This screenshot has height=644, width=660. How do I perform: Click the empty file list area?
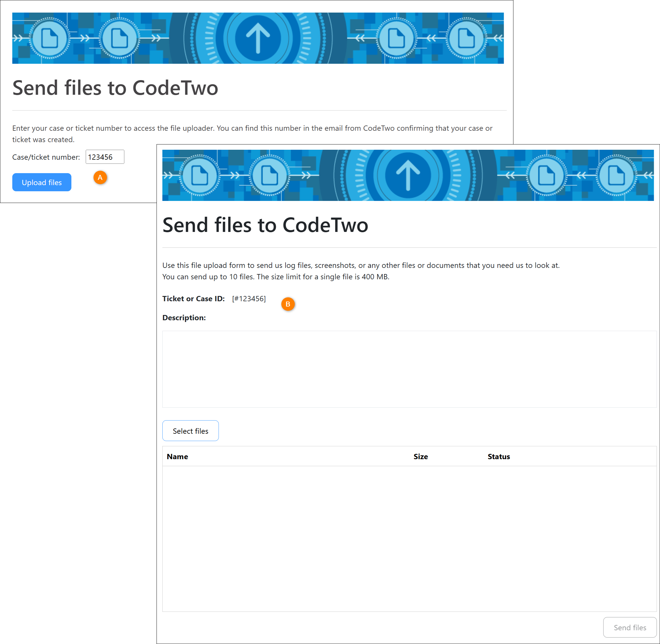[x=409, y=539]
